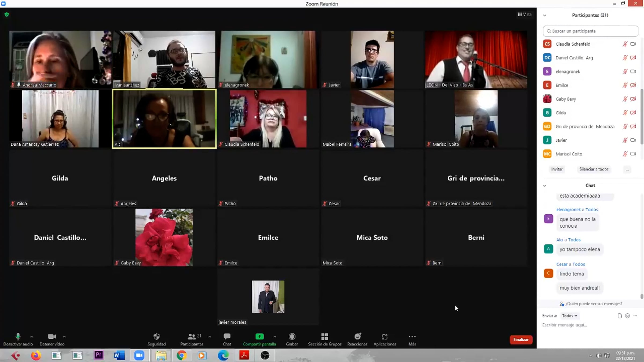This screenshot has width=644, height=362.
Task: Toggle microphone with Desactivar audio
Action: point(18,337)
